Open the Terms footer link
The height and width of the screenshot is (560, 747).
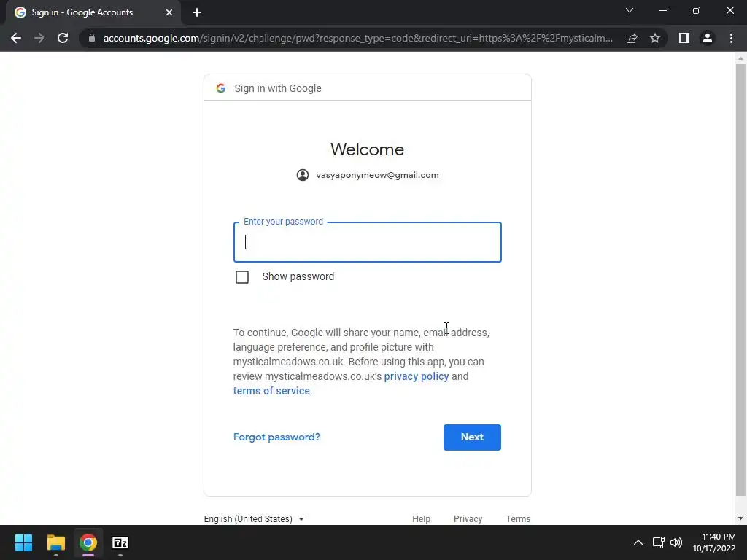click(519, 519)
